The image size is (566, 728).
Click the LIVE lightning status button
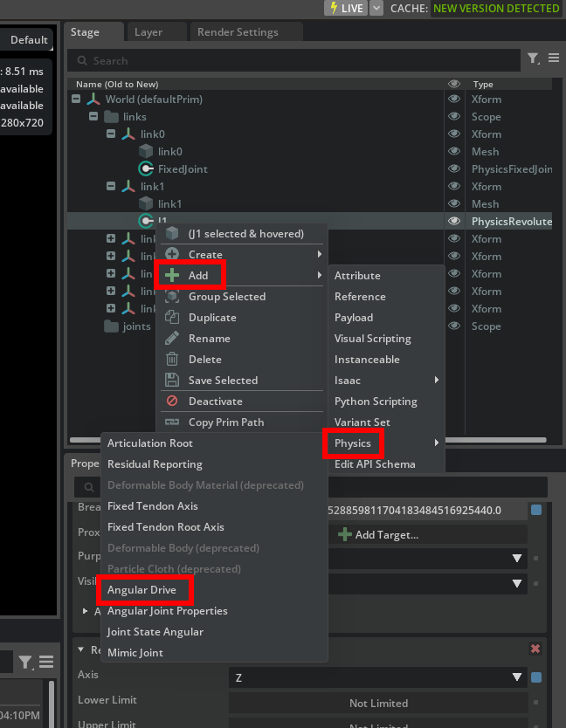click(345, 8)
